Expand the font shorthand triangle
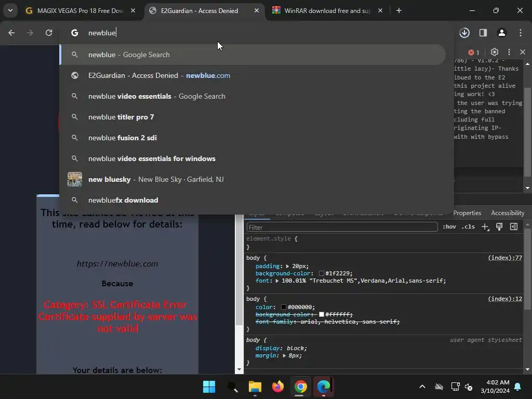532x399 pixels. tap(277, 281)
